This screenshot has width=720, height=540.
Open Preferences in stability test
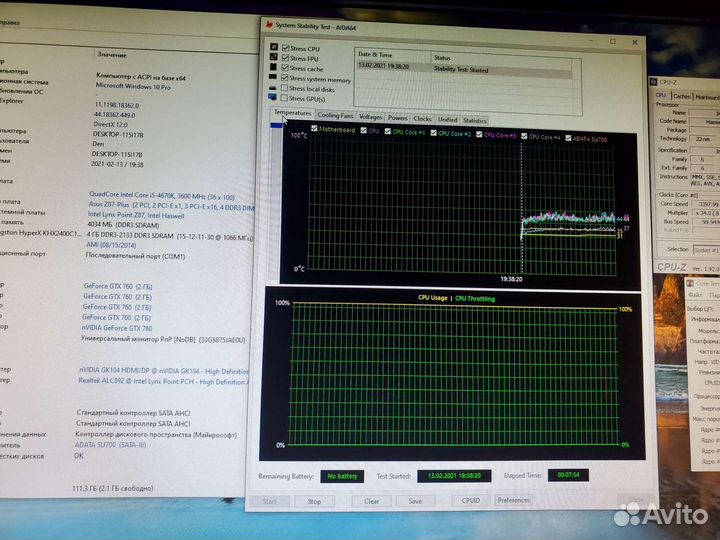click(513, 500)
